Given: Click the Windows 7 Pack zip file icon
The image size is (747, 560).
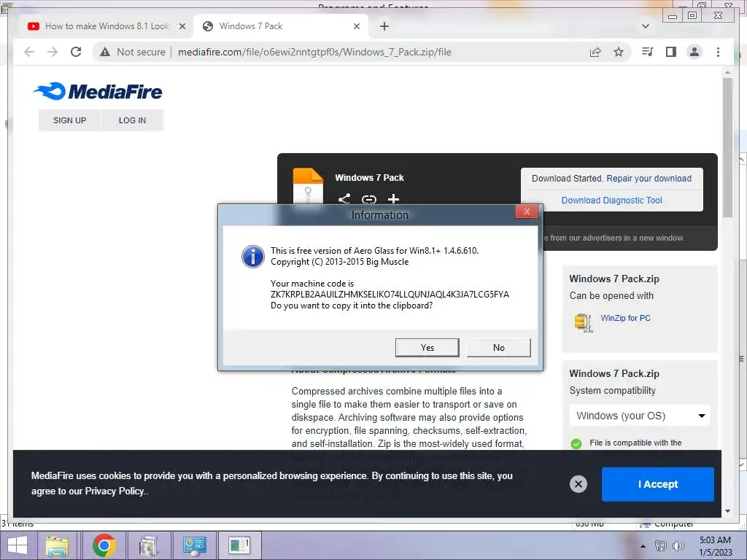Looking at the screenshot, I should click(308, 186).
